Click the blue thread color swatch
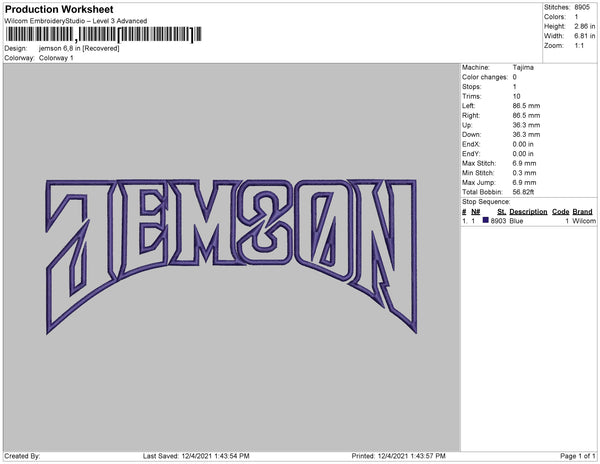Image resolution: width=600 pixels, height=464 pixels. coord(486,220)
